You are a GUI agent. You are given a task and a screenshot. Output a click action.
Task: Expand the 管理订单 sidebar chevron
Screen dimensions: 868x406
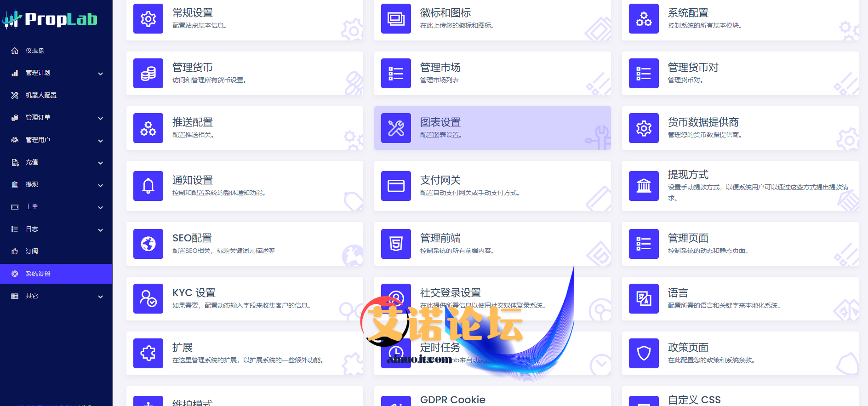101,118
